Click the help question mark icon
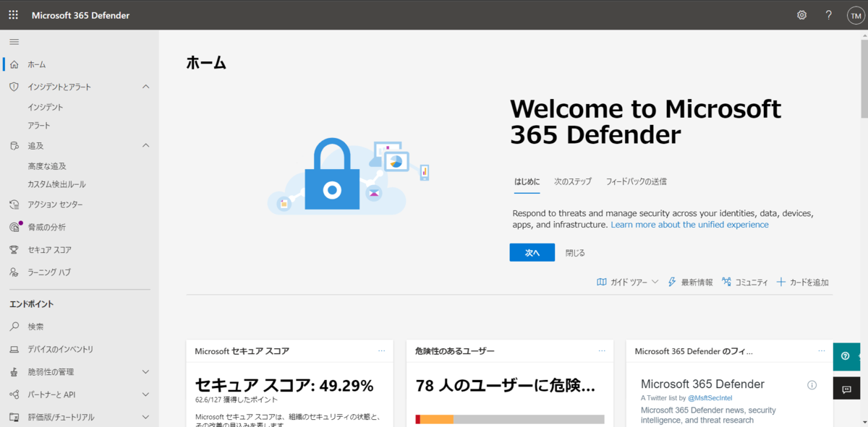The height and width of the screenshot is (427, 868). [829, 14]
